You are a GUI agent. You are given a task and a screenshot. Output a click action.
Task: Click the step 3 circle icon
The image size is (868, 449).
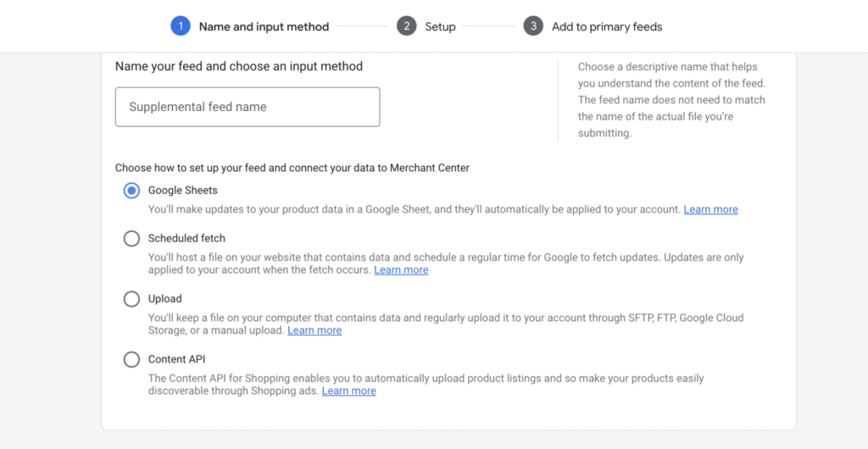533,26
